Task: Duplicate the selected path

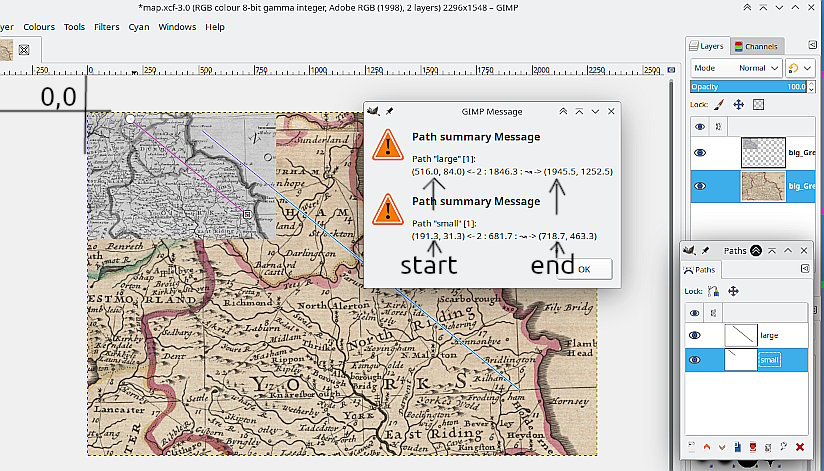Action: (737, 447)
